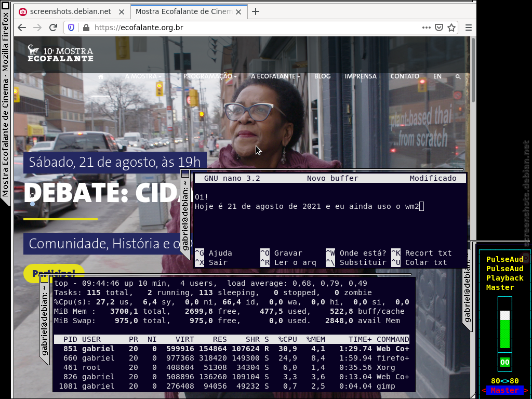Open a new Firefox tab
532x399 pixels.
(256, 11)
